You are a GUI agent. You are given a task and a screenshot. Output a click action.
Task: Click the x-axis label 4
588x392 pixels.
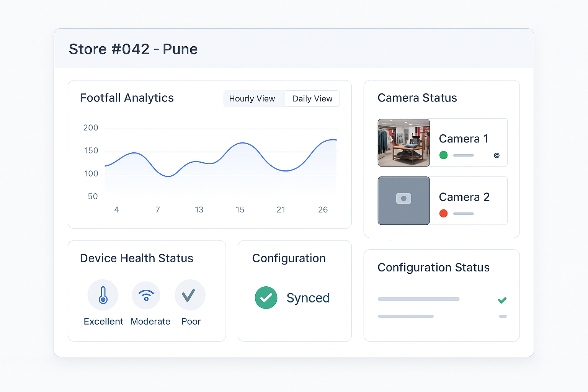(x=117, y=210)
